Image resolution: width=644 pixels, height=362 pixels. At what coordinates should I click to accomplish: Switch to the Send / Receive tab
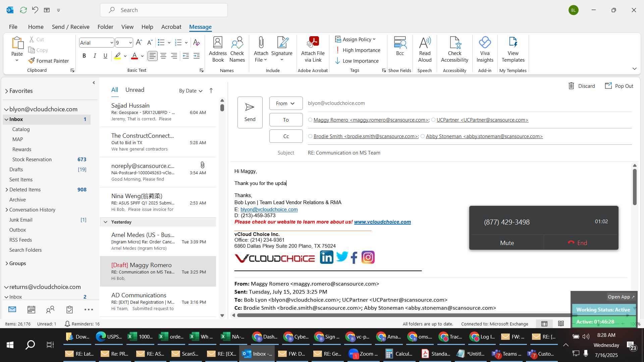click(71, 27)
